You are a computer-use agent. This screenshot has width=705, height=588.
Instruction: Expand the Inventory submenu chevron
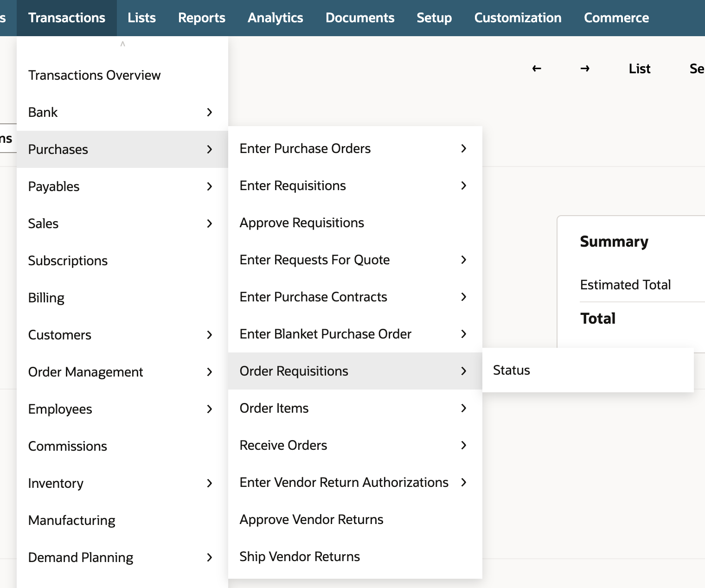210,483
